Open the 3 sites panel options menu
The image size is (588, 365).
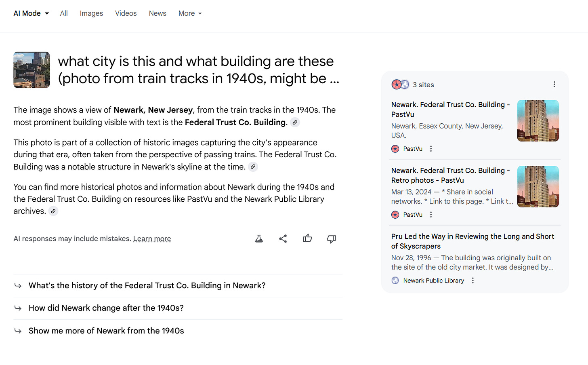tap(554, 84)
